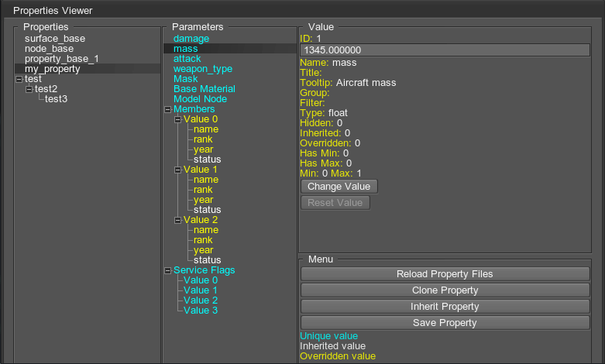Select surface_base in the Properties list

coord(54,39)
